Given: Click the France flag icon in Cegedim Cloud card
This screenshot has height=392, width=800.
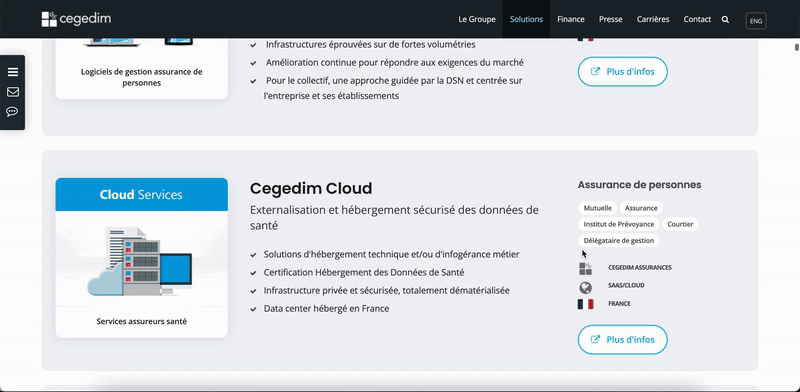Looking at the screenshot, I should [586, 304].
